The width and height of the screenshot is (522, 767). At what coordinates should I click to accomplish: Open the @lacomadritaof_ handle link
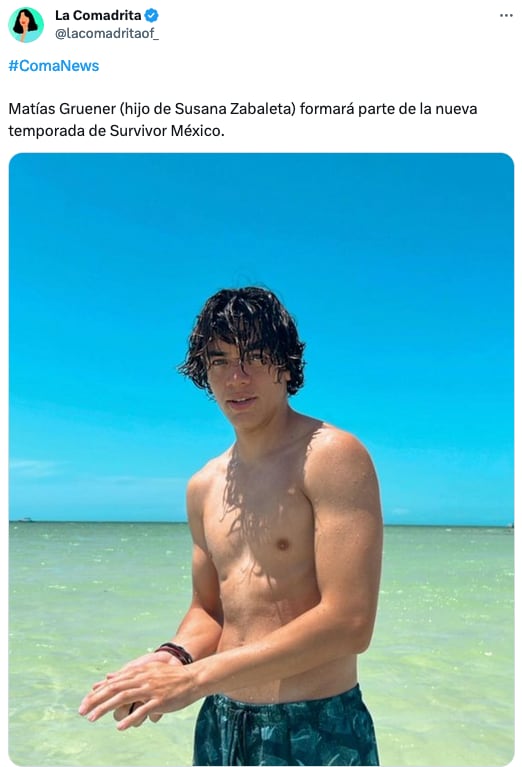tap(107, 33)
